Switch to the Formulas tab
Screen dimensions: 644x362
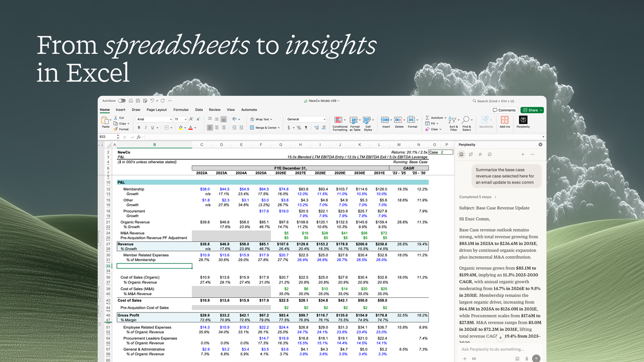pos(181,110)
